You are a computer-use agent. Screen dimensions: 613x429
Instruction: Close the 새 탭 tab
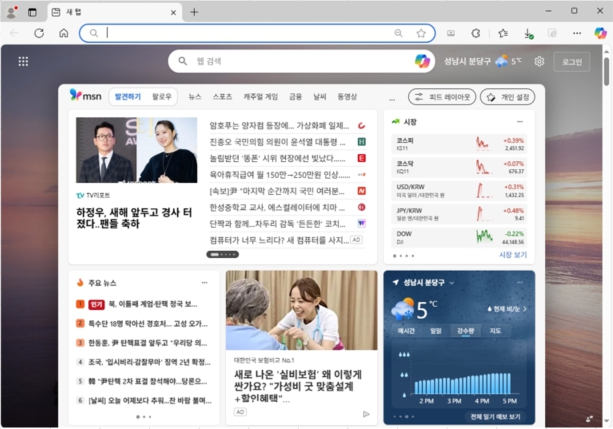click(173, 13)
